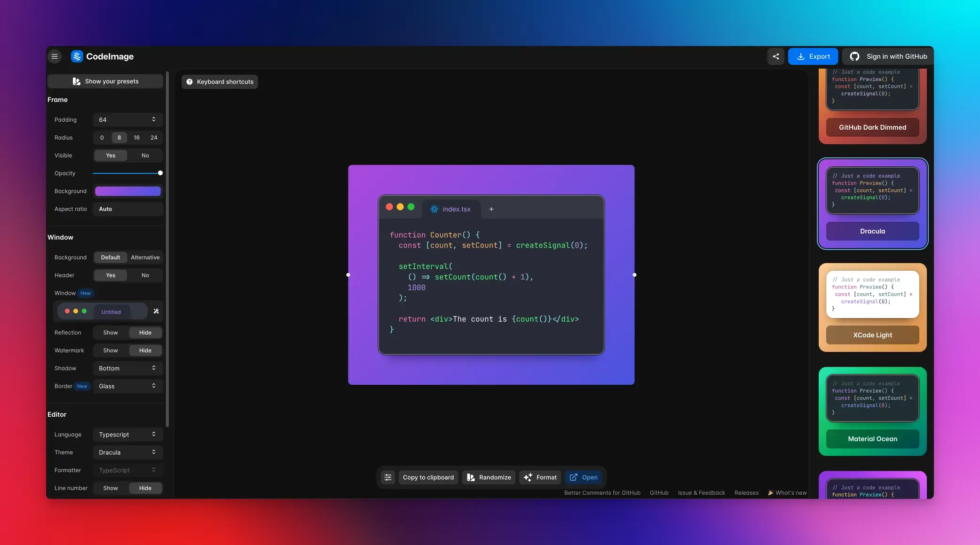
Task: Click the Export button
Action: point(813,56)
